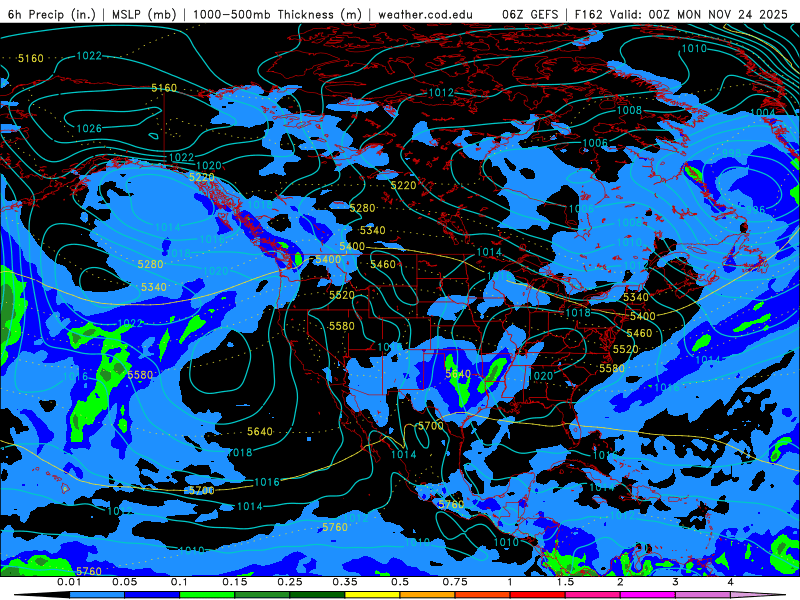The width and height of the screenshot is (800, 600).
Task: Click the "MSLP (mb)" header label
Action: coord(144,14)
